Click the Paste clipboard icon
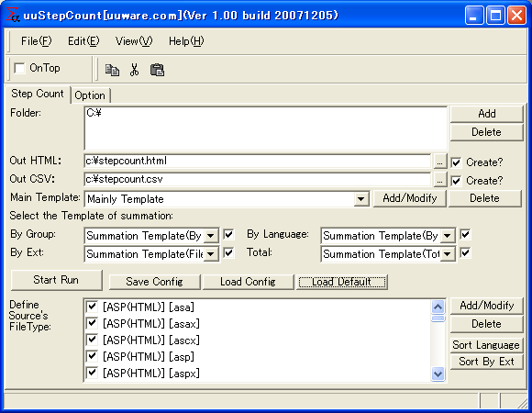This screenshot has height=413, width=532. click(x=157, y=70)
